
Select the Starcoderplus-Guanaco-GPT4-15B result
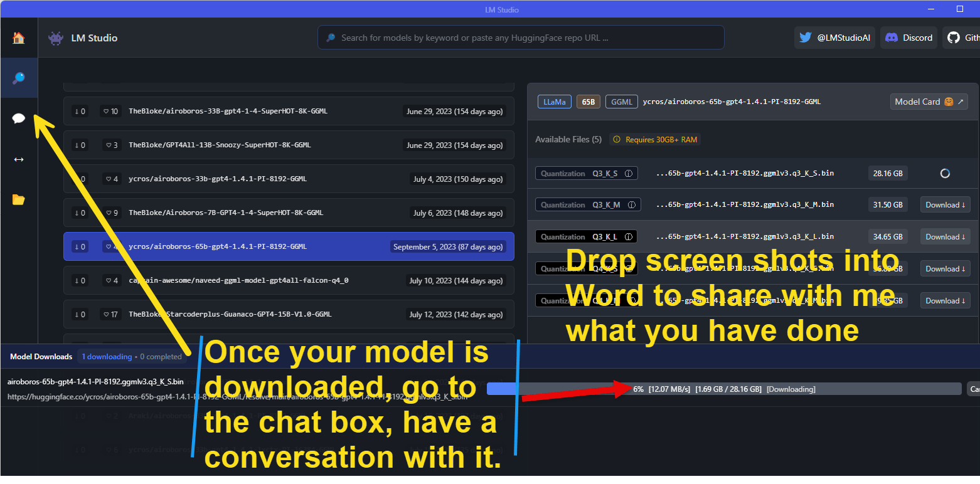(289, 314)
